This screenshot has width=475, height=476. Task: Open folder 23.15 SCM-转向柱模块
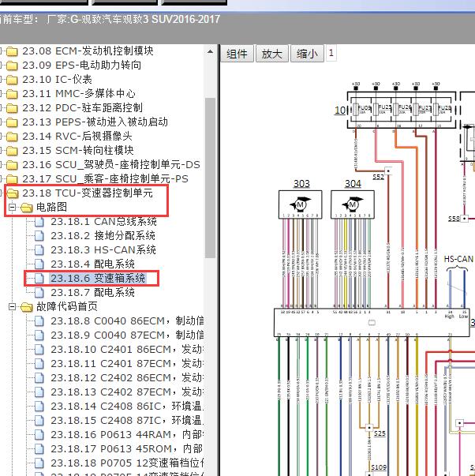pos(78,151)
